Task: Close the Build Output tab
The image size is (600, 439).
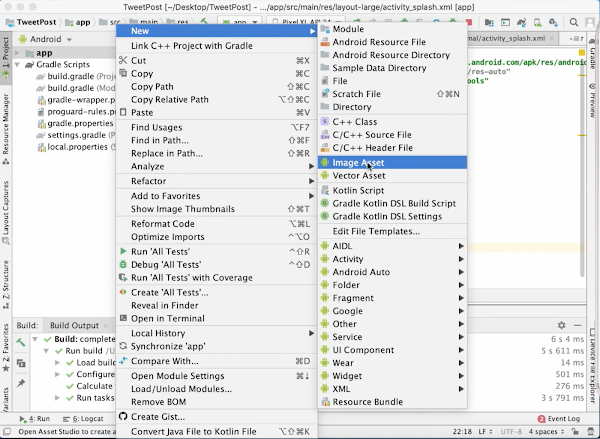Action: click(106, 326)
